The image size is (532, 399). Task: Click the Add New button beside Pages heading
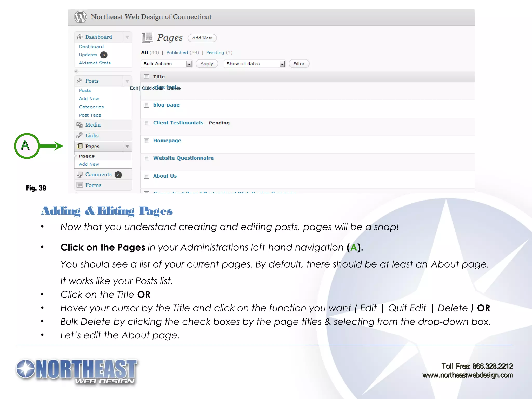click(202, 38)
